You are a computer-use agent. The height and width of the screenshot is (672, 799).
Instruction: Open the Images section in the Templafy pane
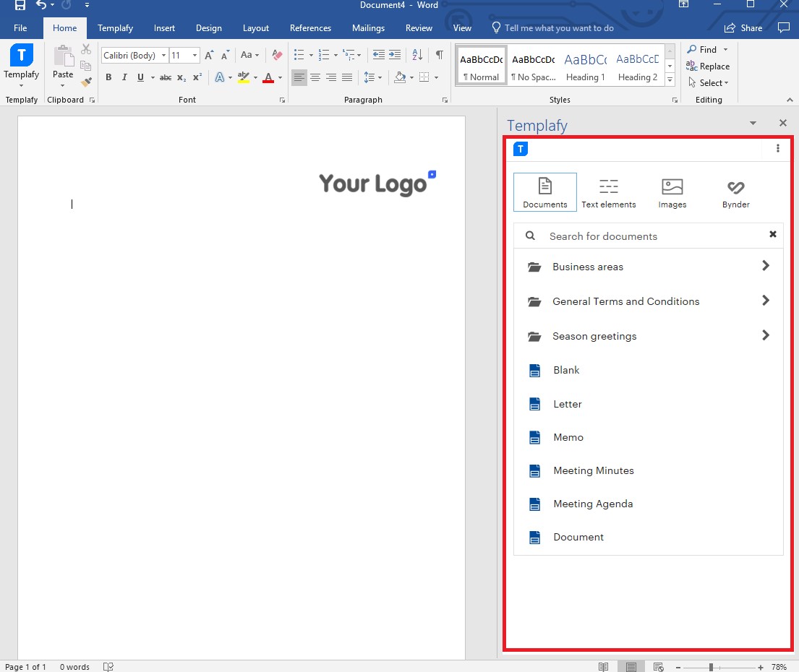coord(672,191)
